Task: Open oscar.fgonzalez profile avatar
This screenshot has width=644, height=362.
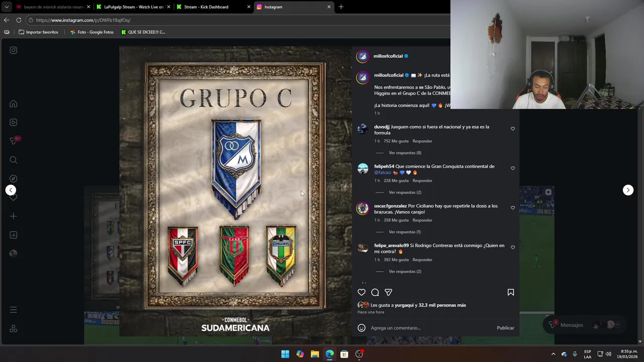Action: pos(363,208)
